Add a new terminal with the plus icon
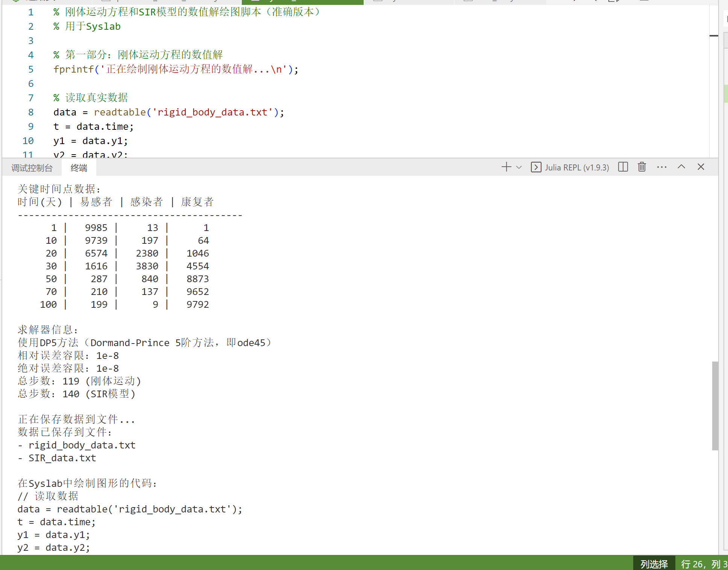The image size is (728, 570). (506, 167)
